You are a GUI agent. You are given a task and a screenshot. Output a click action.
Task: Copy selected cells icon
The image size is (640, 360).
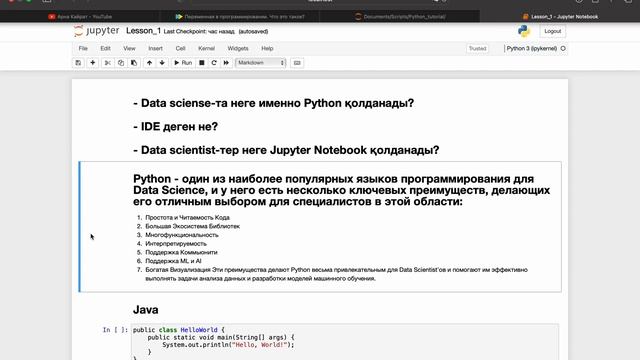coord(121,63)
